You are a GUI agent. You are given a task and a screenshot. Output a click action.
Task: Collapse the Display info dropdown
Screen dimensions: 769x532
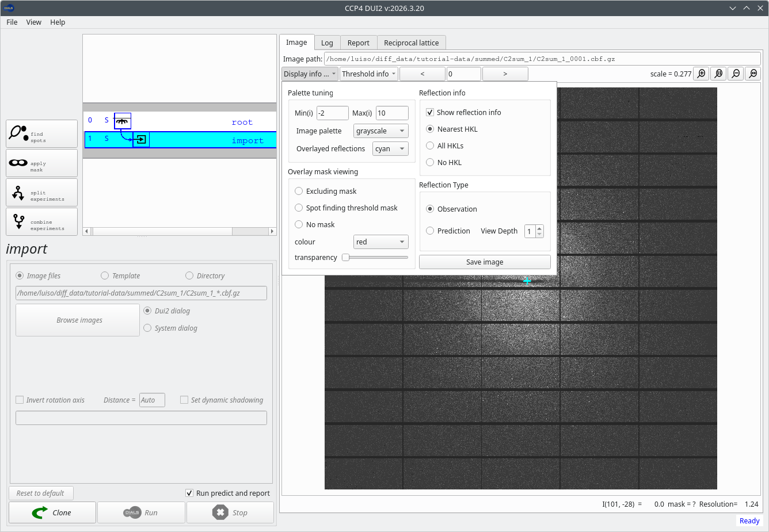(310, 74)
